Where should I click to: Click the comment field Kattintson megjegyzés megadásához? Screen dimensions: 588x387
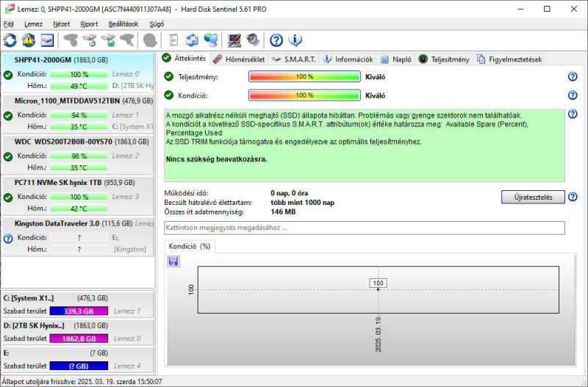365,228
